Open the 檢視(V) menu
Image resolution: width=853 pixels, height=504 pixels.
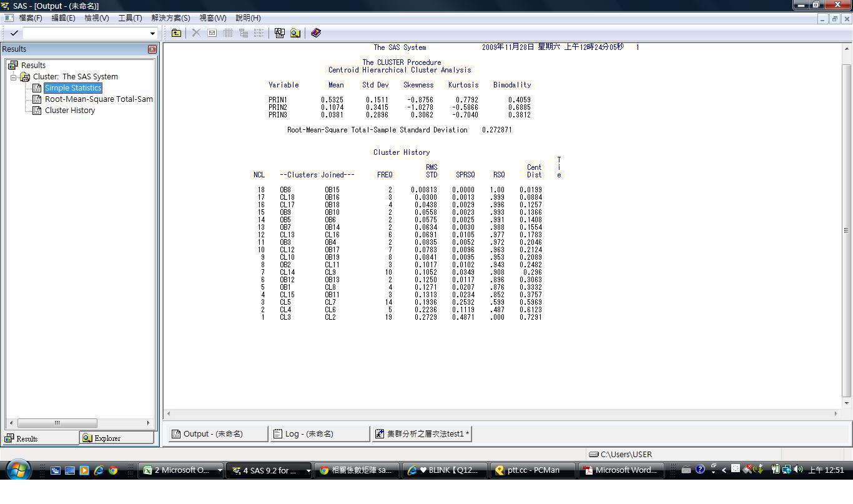coord(97,18)
